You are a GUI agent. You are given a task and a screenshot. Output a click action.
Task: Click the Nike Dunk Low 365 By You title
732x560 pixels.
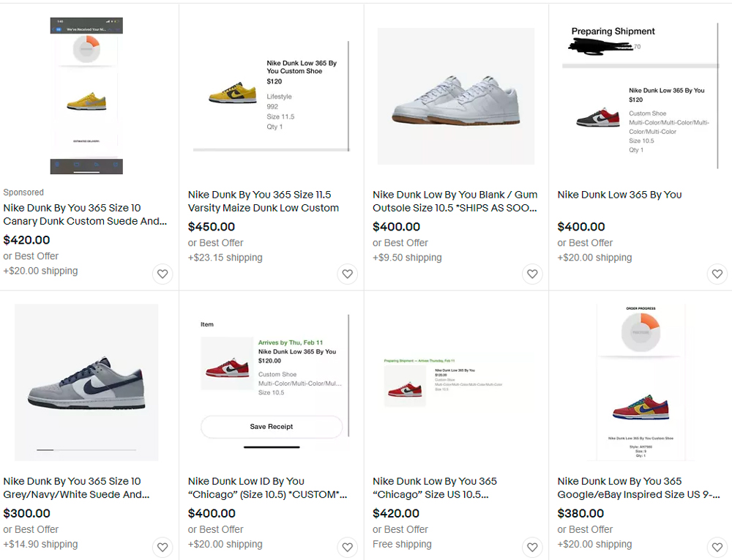tap(619, 195)
